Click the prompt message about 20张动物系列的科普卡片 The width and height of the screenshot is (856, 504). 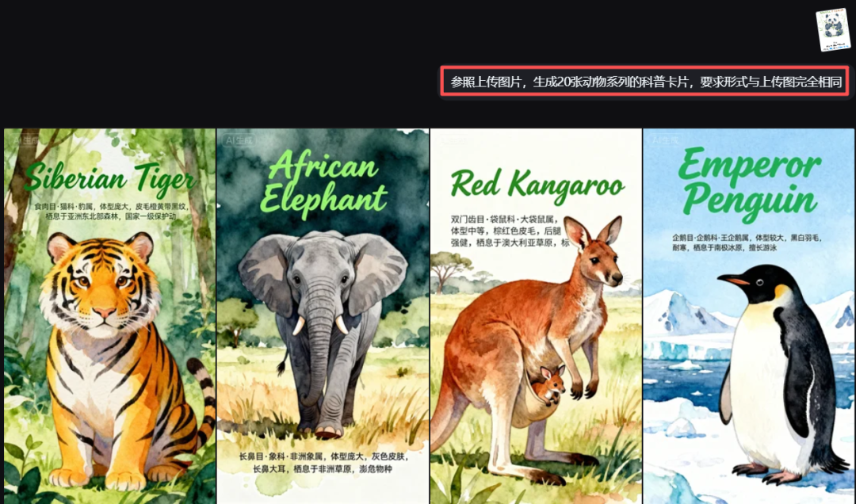[644, 82]
